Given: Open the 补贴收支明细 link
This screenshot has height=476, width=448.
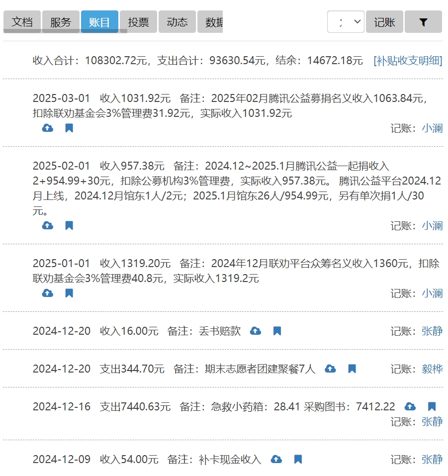Looking at the screenshot, I should pos(408,61).
